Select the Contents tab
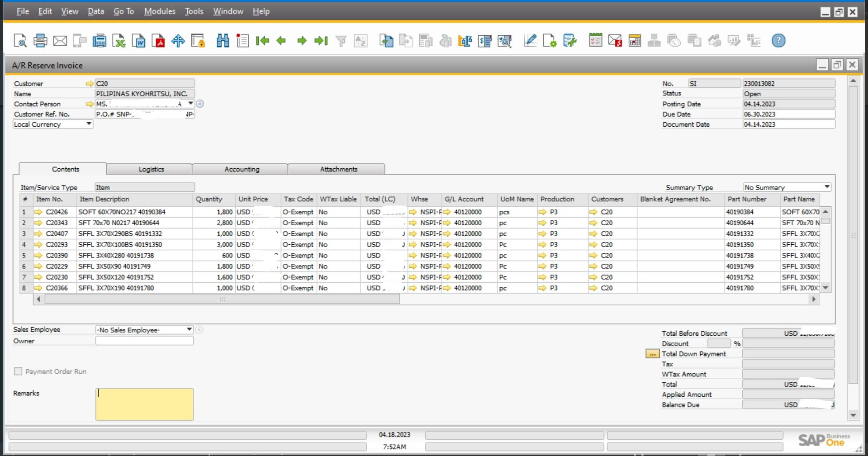The width and height of the screenshot is (868, 456). (x=63, y=169)
